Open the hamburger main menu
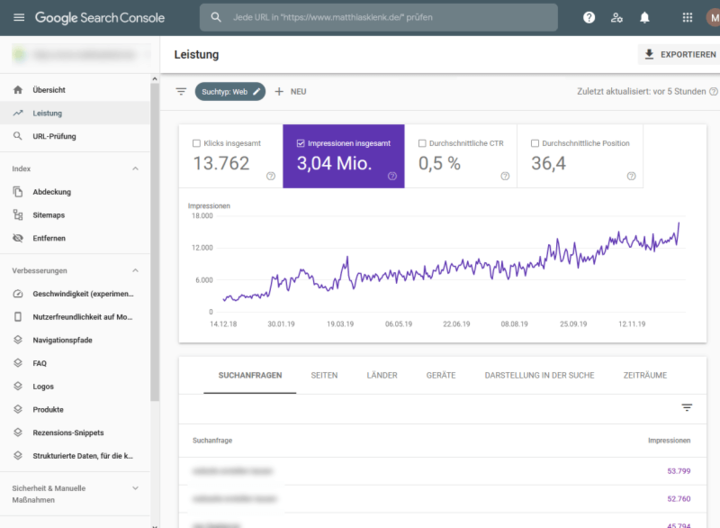Screen dimensions: 720x528 (x=19, y=17)
